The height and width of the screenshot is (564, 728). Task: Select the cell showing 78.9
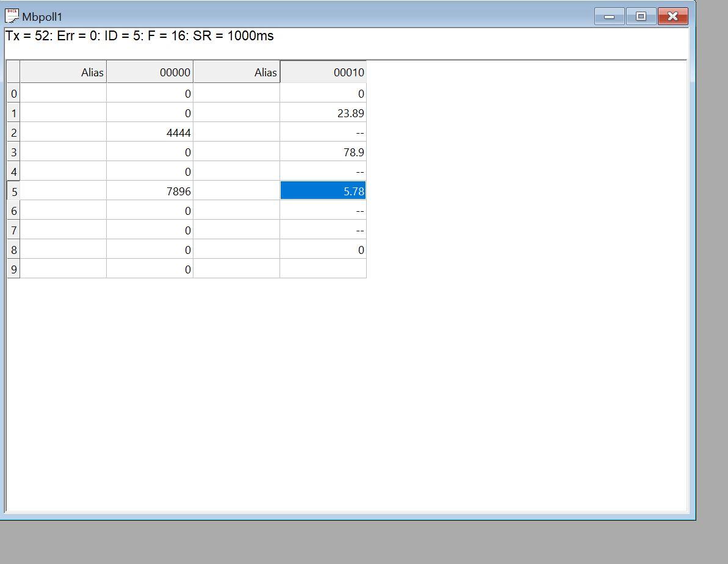pyautogui.click(x=323, y=152)
